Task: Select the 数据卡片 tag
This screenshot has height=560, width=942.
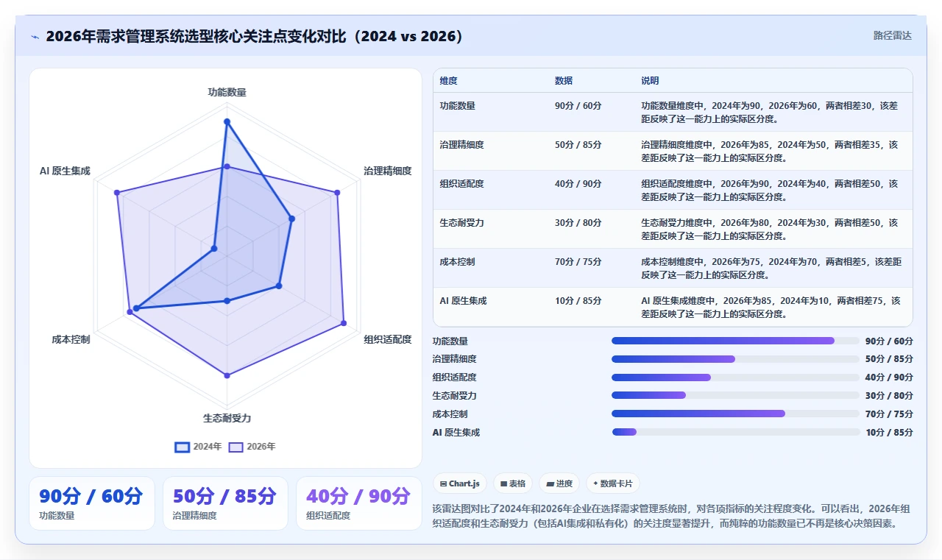Action: pyautogui.click(x=613, y=483)
